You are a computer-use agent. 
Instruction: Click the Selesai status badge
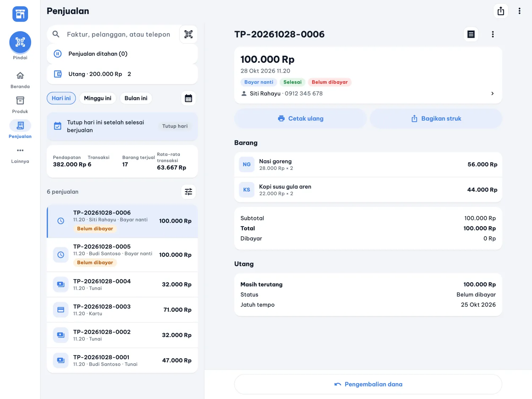[293, 82]
